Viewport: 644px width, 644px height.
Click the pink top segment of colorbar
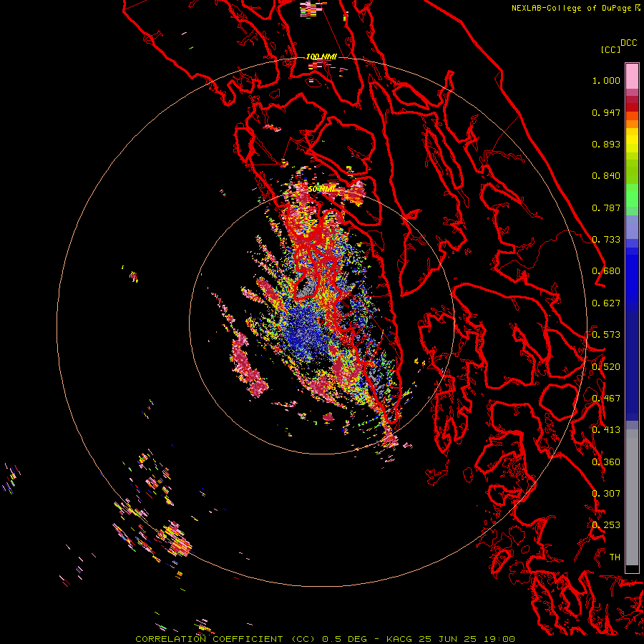tap(632, 76)
